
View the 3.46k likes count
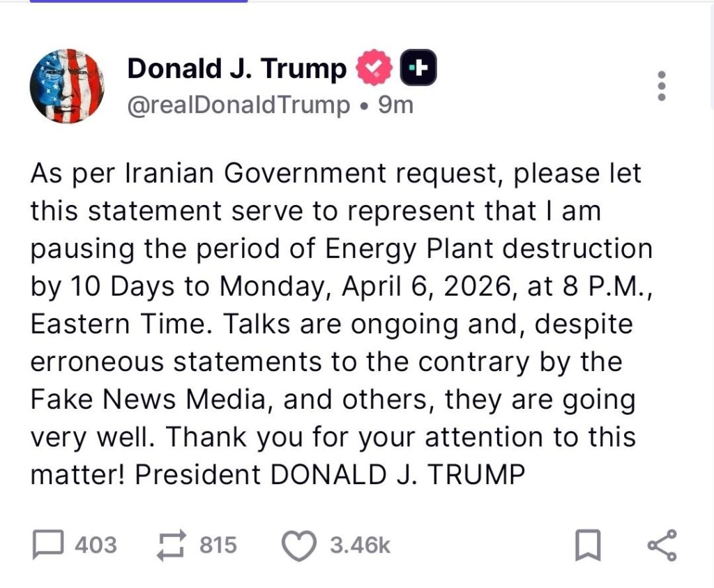click(x=360, y=545)
